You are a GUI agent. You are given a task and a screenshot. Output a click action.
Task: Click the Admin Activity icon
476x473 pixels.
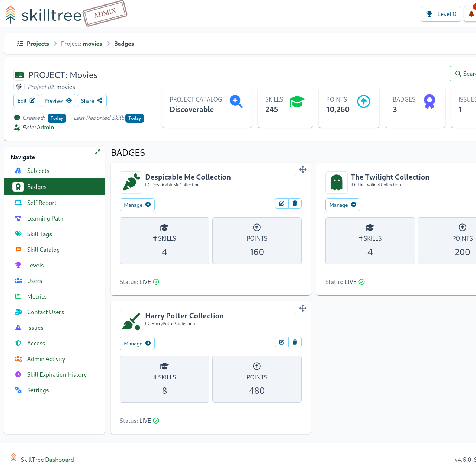[x=18, y=359]
